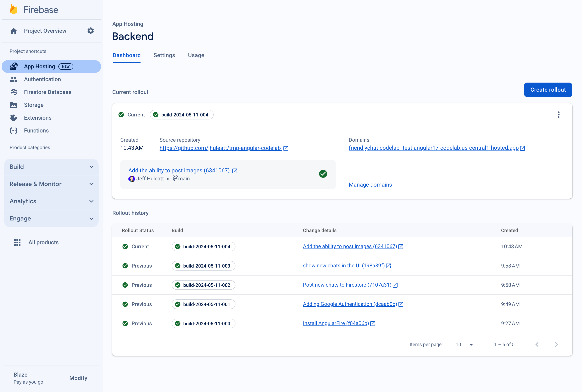Change items per page dropdown value
The width and height of the screenshot is (582, 392).
click(465, 344)
